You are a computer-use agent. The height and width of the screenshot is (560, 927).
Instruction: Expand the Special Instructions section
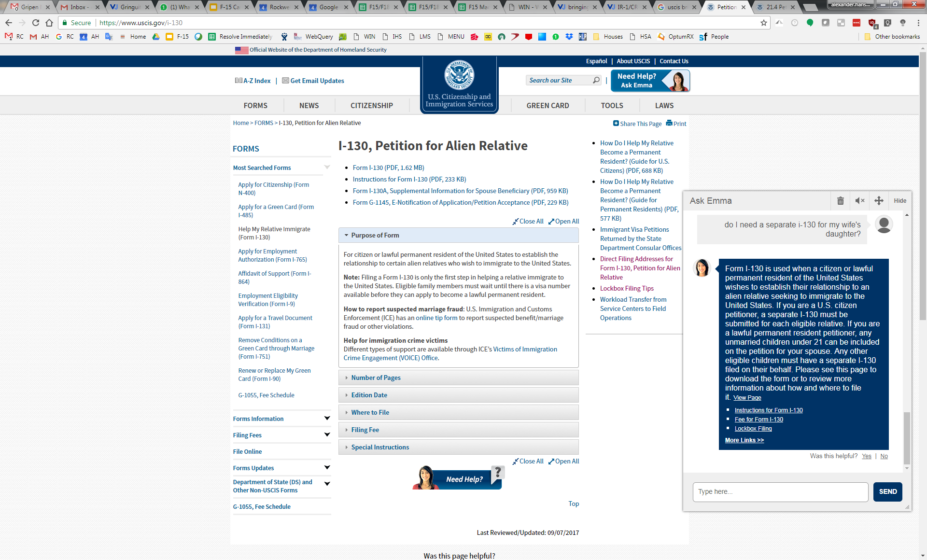[x=459, y=447]
